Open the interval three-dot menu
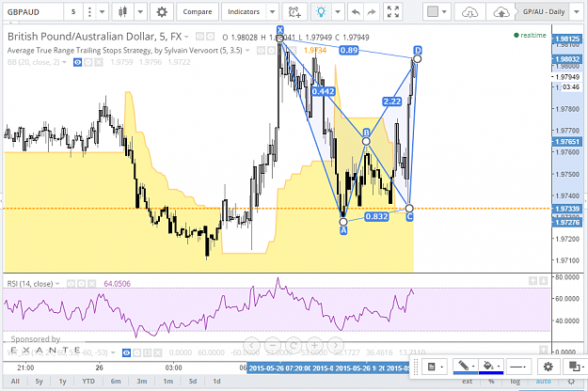 (89, 12)
